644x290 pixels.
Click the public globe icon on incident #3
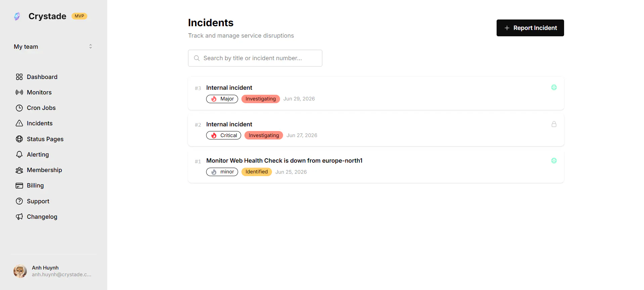pyautogui.click(x=554, y=87)
